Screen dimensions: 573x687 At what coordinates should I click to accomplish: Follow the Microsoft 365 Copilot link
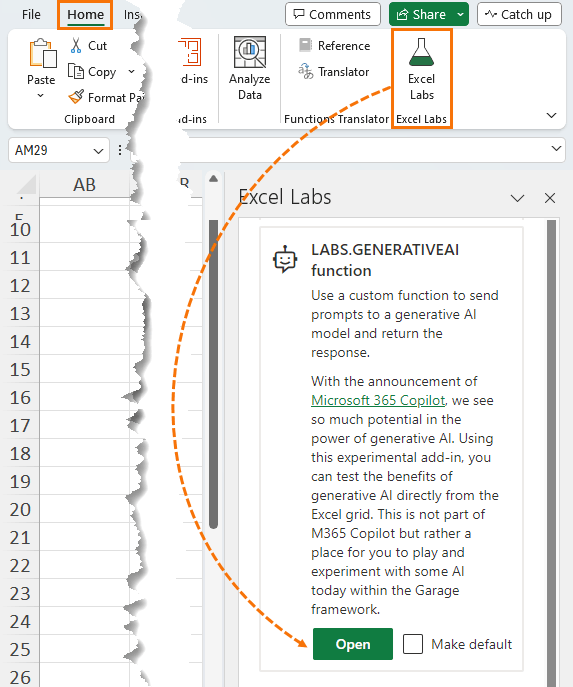(378, 400)
